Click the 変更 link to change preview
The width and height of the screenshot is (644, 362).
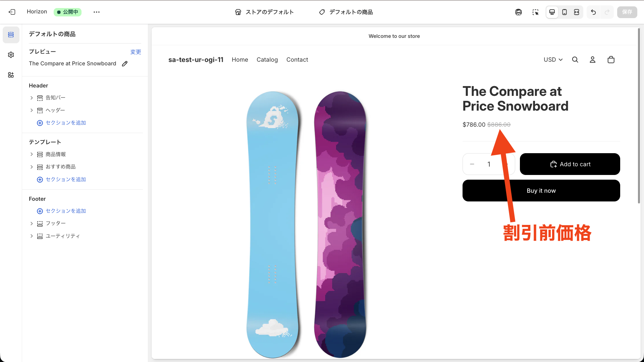tap(136, 52)
